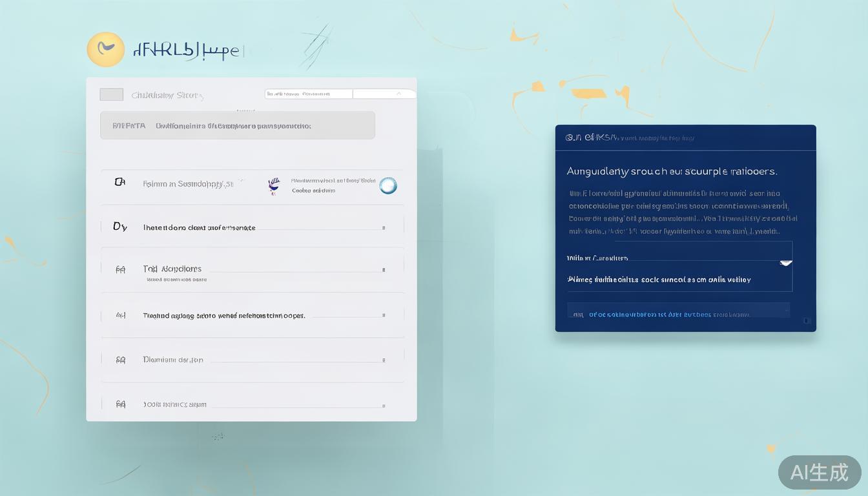Click the yellow circular logo icon
This screenshot has height=496, width=868.
[105, 50]
